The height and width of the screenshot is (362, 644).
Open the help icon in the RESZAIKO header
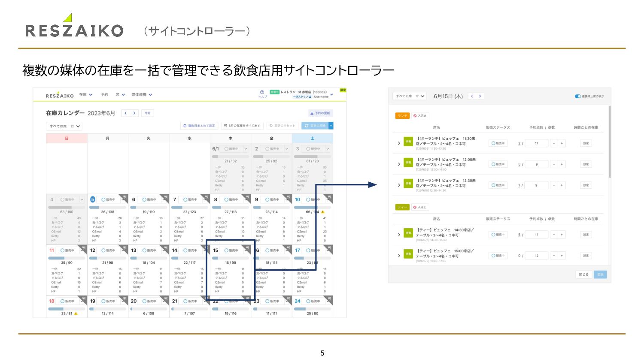pyautogui.click(x=262, y=92)
